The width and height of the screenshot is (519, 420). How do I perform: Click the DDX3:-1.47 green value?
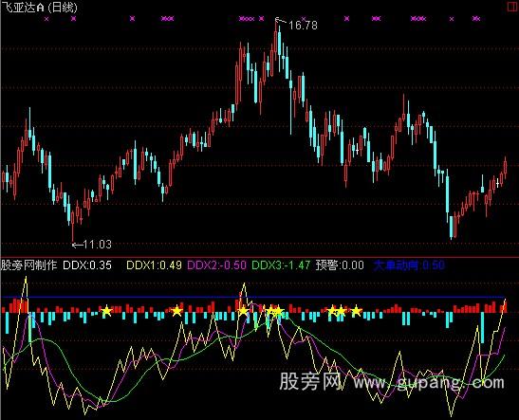click(x=281, y=265)
